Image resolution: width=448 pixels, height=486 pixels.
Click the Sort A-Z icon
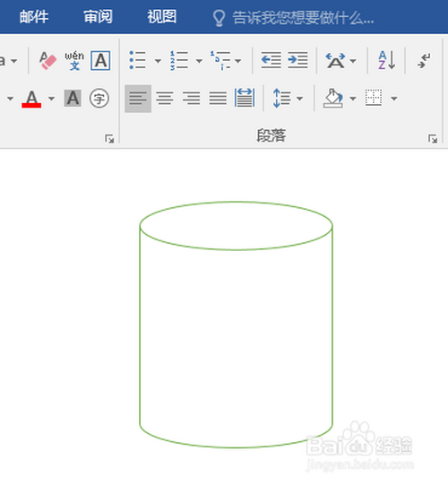387,60
